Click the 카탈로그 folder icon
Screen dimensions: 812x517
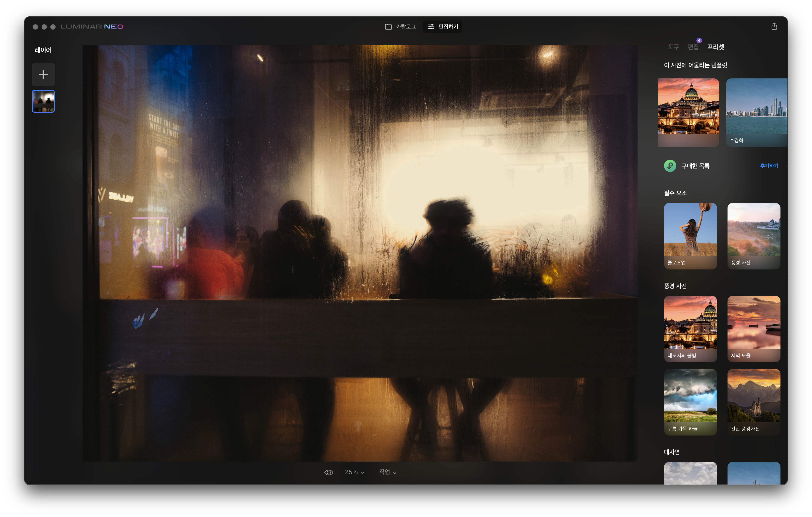point(388,27)
